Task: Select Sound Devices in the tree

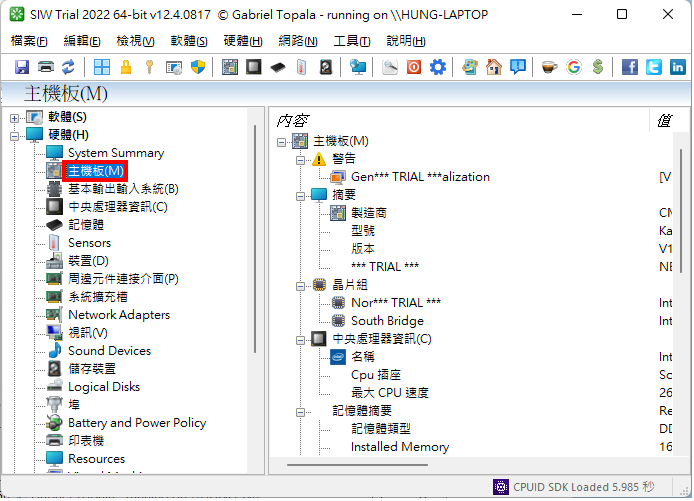Action: coord(109,351)
